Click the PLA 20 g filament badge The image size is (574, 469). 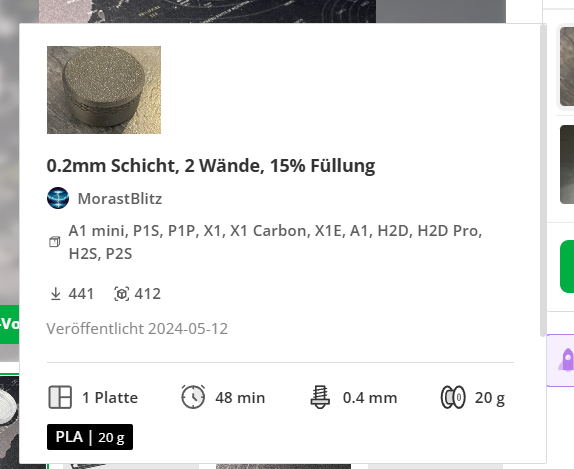pyautogui.click(x=90, y=437)
